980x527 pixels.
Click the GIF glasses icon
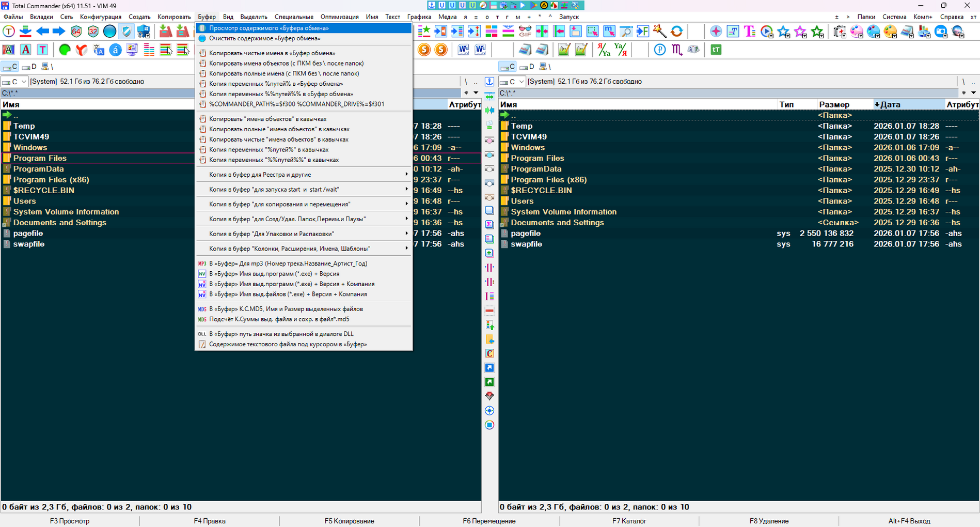point(525,32)
